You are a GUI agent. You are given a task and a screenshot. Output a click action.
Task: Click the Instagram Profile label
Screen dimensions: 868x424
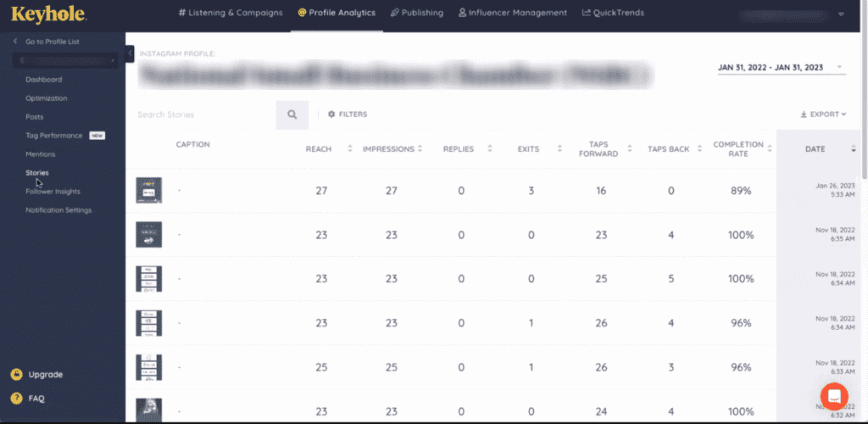pyautogui.click(x=177, y=53)
